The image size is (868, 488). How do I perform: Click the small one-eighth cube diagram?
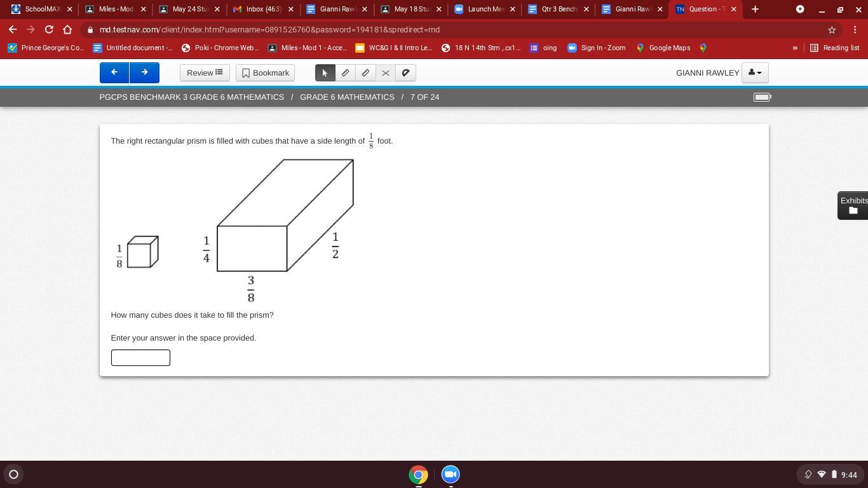point(142,252)
